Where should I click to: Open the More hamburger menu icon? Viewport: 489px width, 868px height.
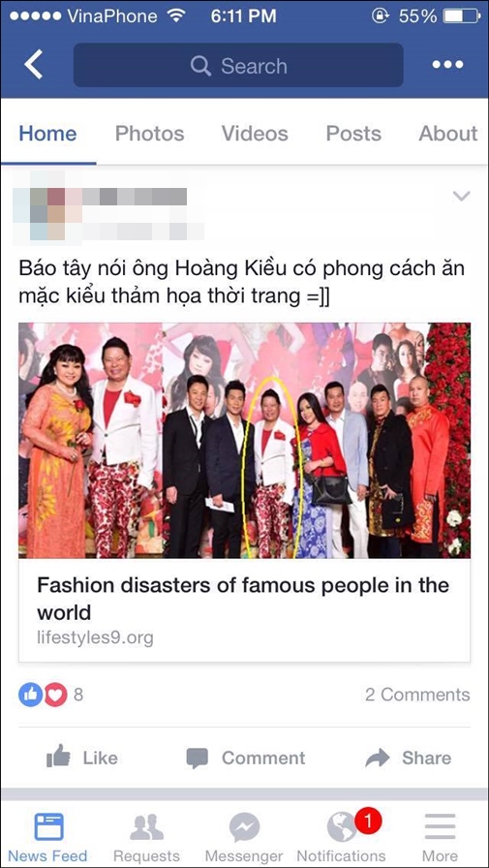[x=441, y=827]
